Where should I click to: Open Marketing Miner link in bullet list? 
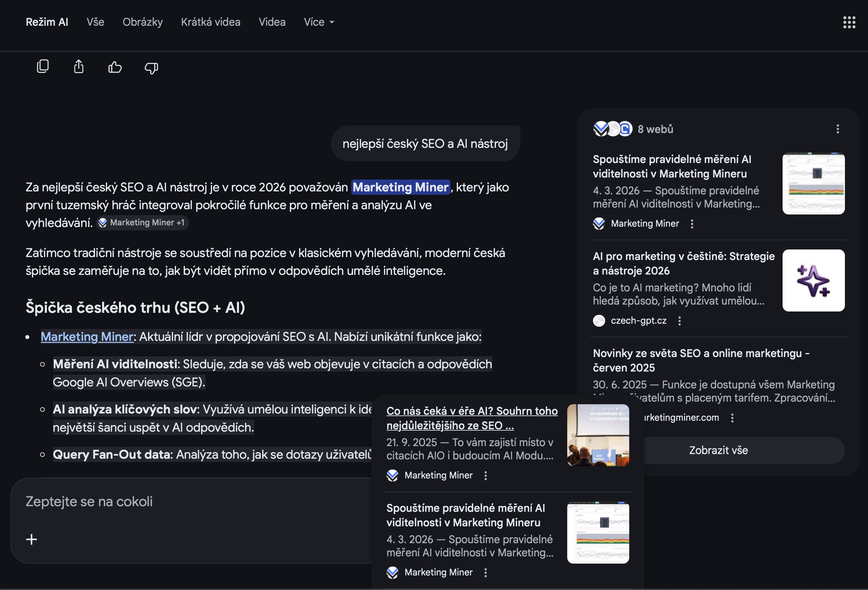coord(87,337)
